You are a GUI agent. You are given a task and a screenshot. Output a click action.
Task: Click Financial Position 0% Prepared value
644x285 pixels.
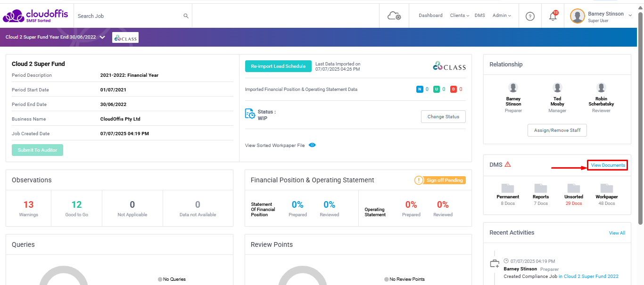[x=297, y=204]
